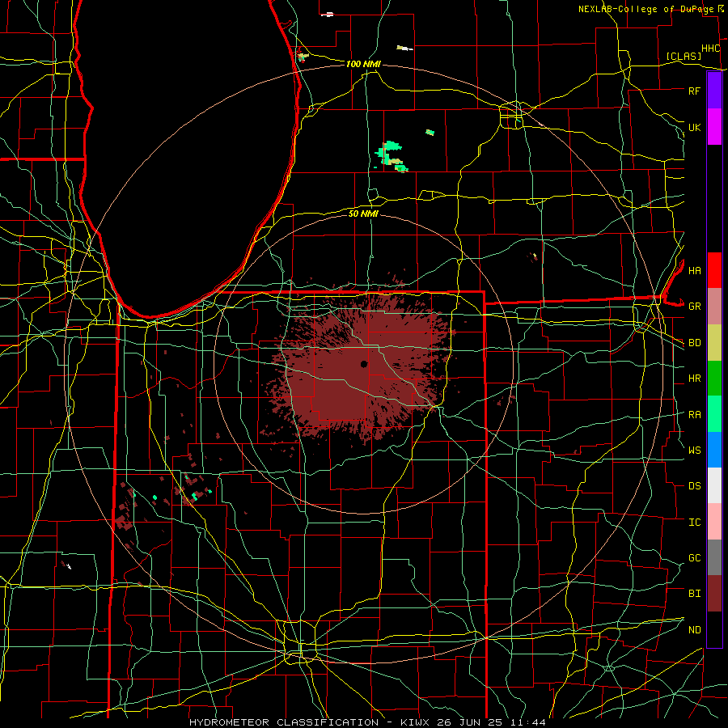The height and width of the screenshot is (728, 728).
Task: Click the 'WS' legend label
Action: pos(694,451)
